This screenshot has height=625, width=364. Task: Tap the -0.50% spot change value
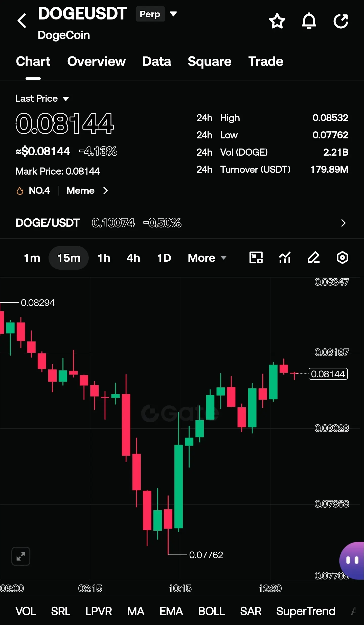coord(162,223)
